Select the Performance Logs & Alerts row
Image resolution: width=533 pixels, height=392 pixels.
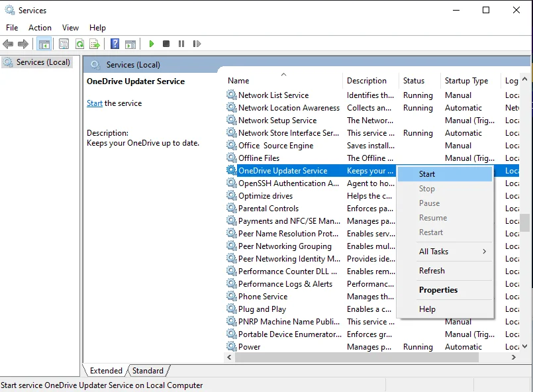coord(311,284)
